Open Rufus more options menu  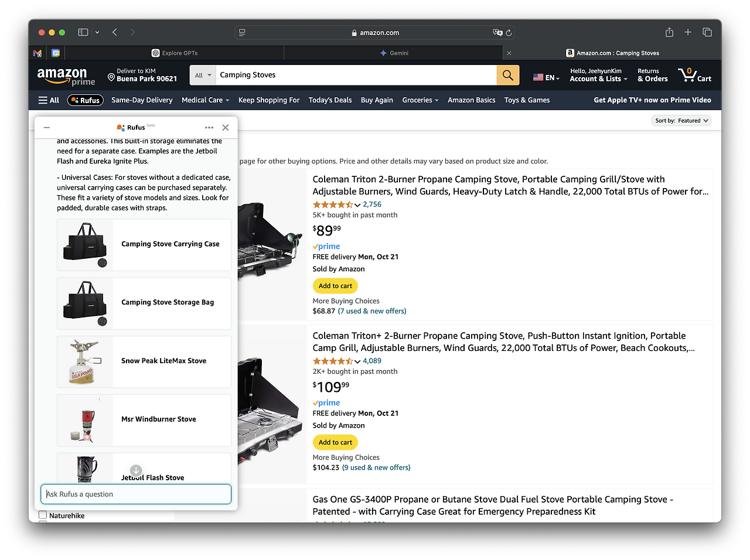coord(209,127)
